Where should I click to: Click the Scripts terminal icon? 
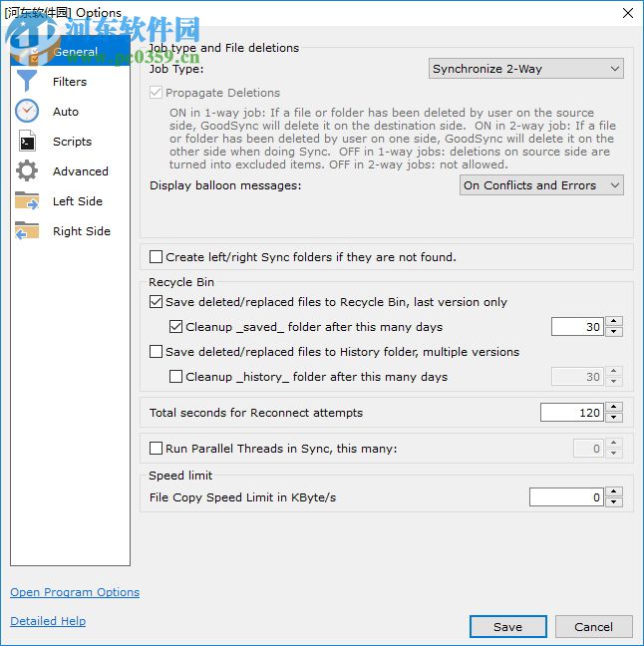27,142
